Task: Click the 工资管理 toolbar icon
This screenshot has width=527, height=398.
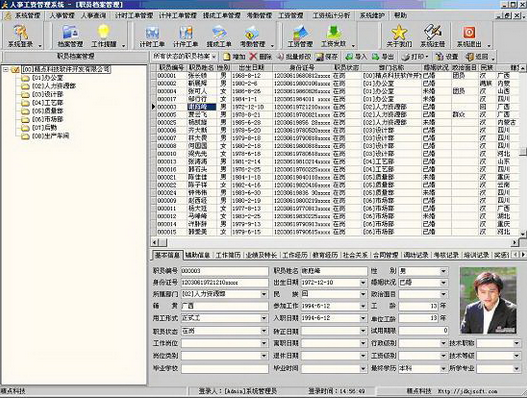Action: click(300, 36)
